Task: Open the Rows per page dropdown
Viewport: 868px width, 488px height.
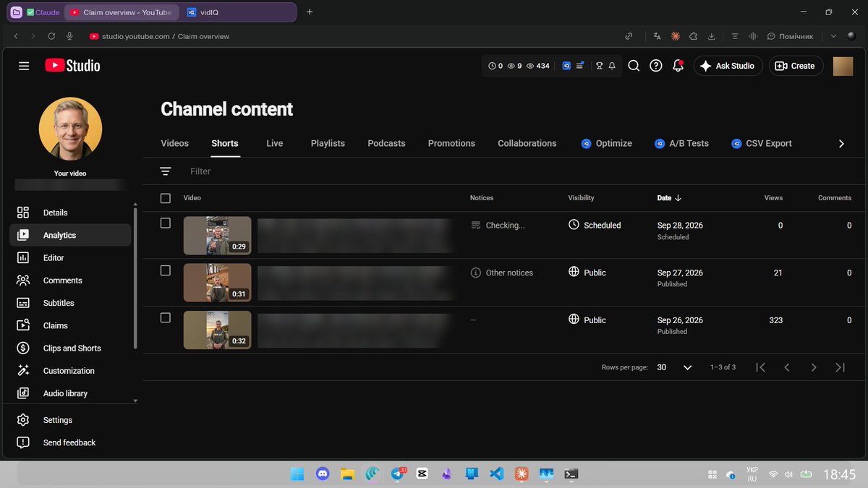Action: pos(674,367)
